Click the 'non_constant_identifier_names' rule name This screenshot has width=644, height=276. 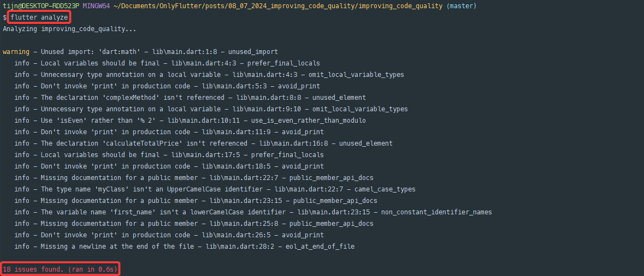pyautogui.click(x=436, y=212)
